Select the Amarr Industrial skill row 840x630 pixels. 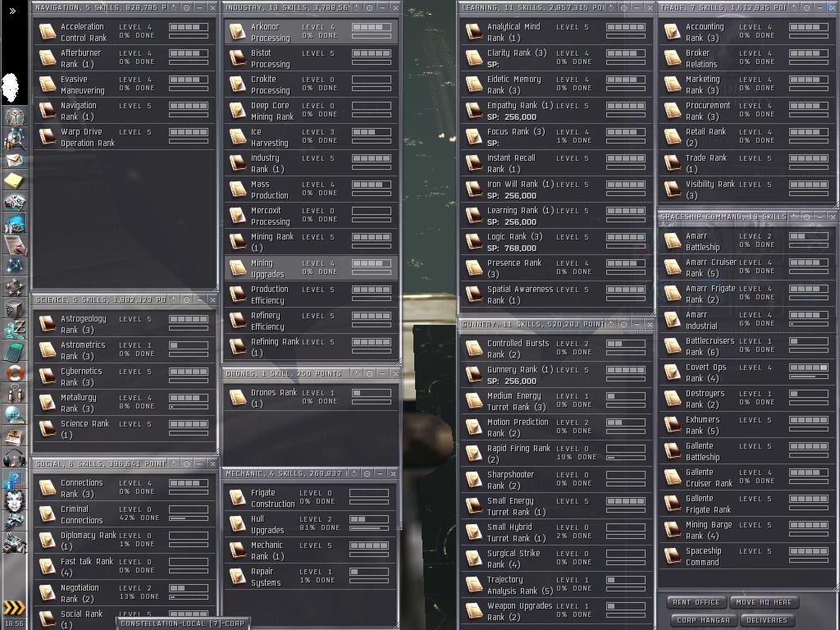click(746, 321)
